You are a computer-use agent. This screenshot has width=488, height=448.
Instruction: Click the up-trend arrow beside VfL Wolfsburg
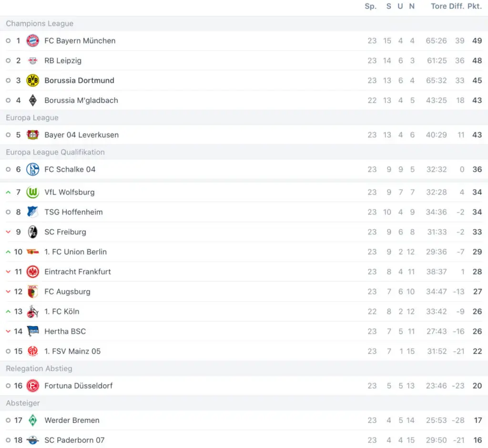click(x=9, y=193)
